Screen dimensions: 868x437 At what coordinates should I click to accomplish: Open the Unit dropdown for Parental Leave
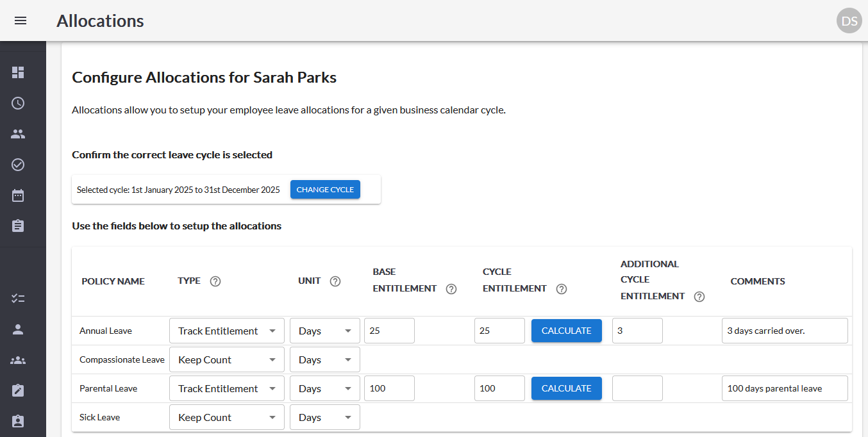click(x=324, y=388)
